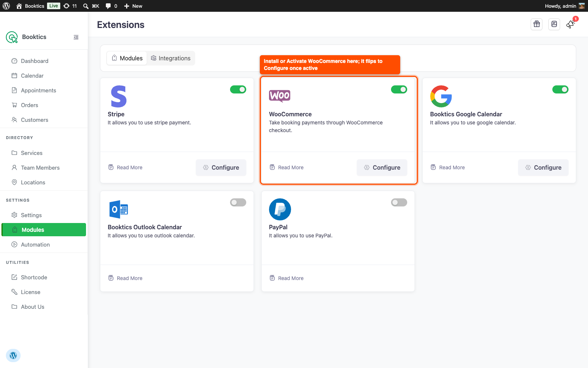Open announcements megaphone icon with badge
The image size is (588, 368).
[x=571, y=24]
